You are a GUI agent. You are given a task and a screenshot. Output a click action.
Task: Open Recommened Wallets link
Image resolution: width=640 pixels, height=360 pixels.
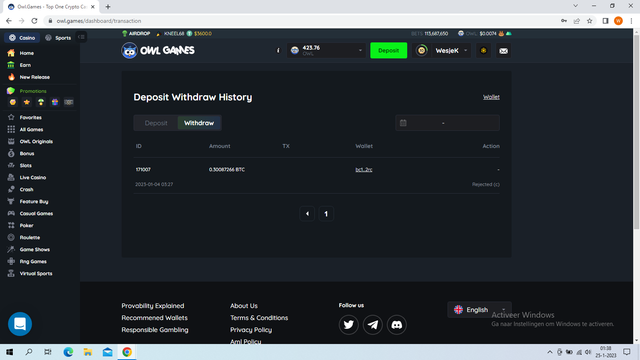click(x=154, y=318)
